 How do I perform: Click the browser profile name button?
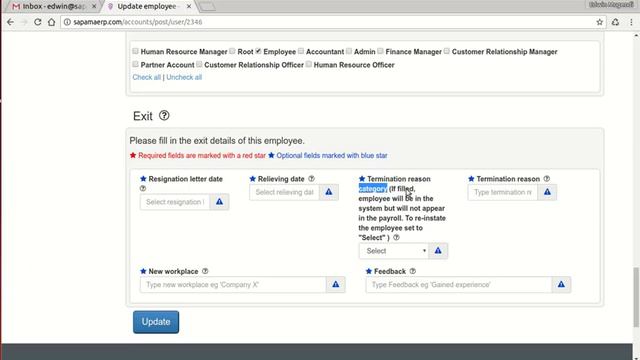611,4
